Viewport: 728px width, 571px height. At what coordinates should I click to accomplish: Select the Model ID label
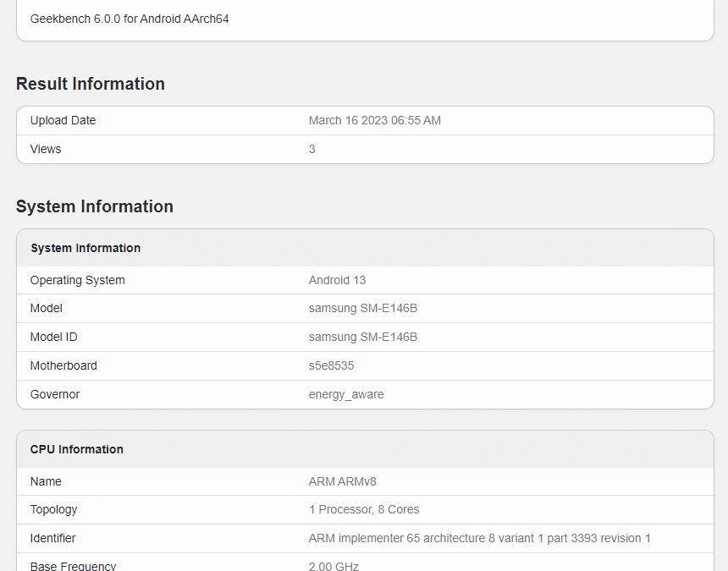click(x=53, y=337)
